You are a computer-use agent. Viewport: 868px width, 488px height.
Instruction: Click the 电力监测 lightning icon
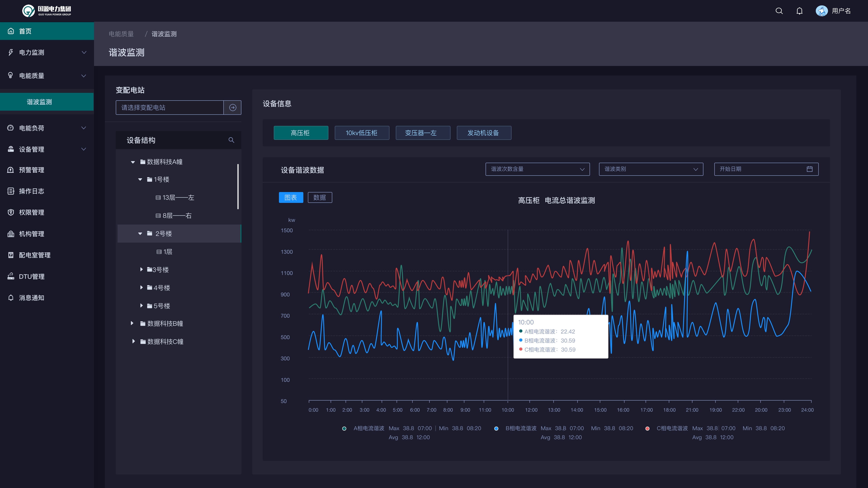(x=11, y=52)
